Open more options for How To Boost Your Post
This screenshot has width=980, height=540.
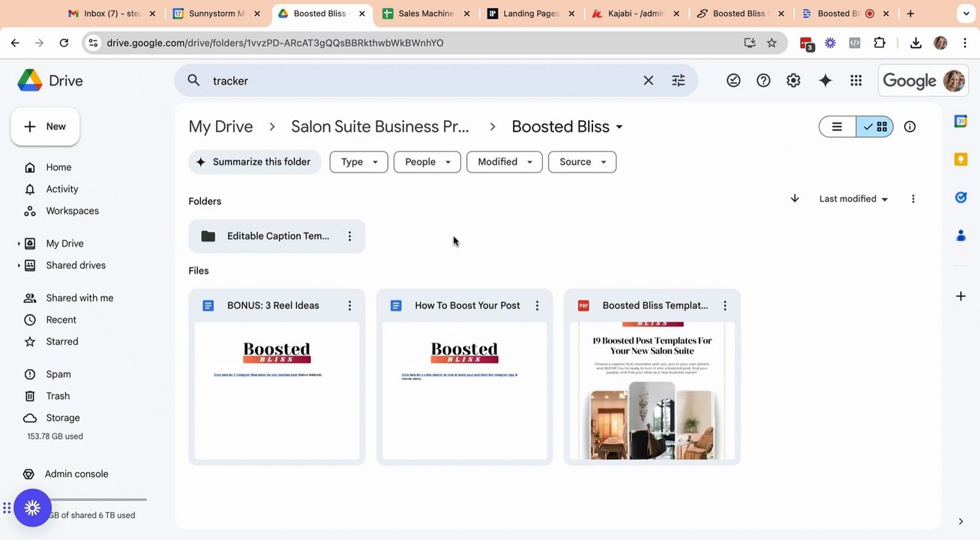click(x=537, y=305)
